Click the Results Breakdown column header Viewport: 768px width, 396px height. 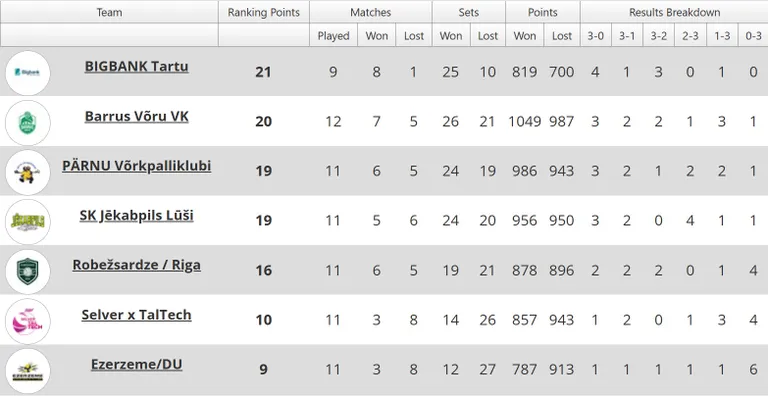(x=674, y=12)
